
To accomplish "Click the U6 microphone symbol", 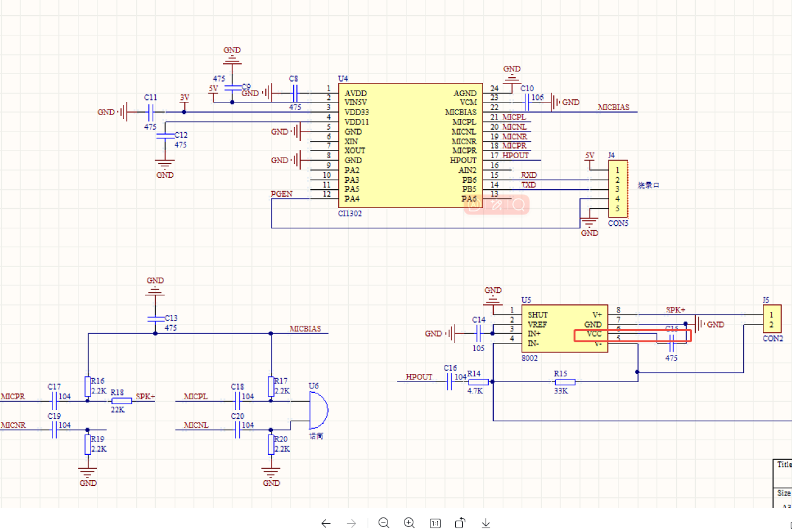I will 317,409.
